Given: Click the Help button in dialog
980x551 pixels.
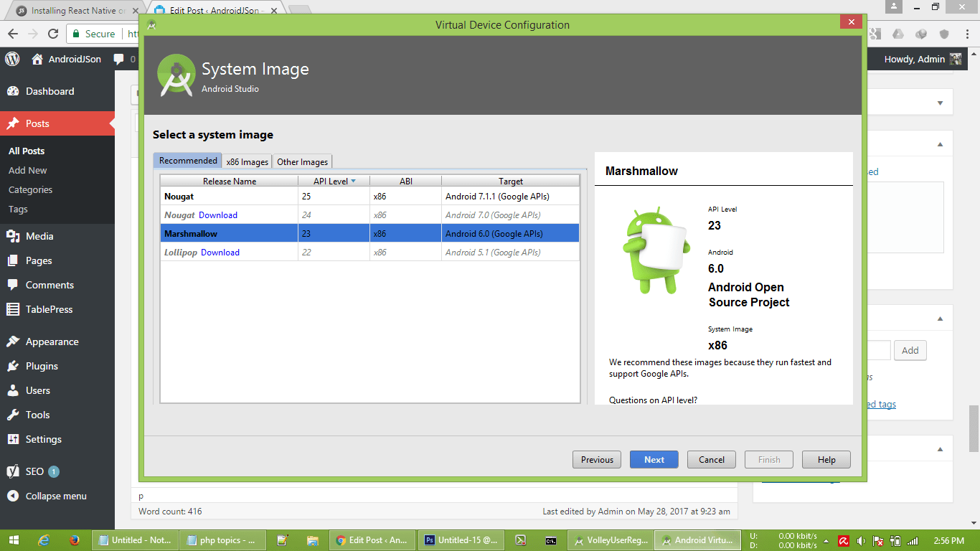Looking at the screenshot, I should tap(826, 460).
